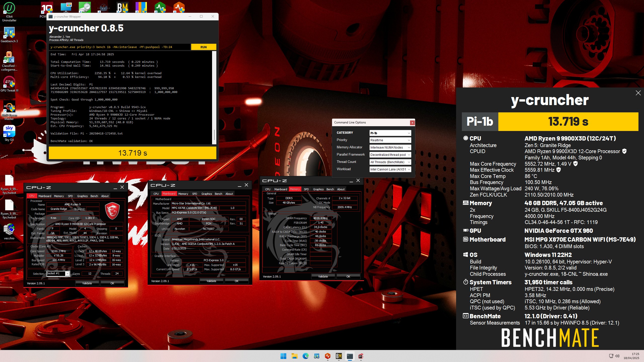
Task: Switch to CPU tab in the CPU-Z memory window
Action: coord(268,189)
